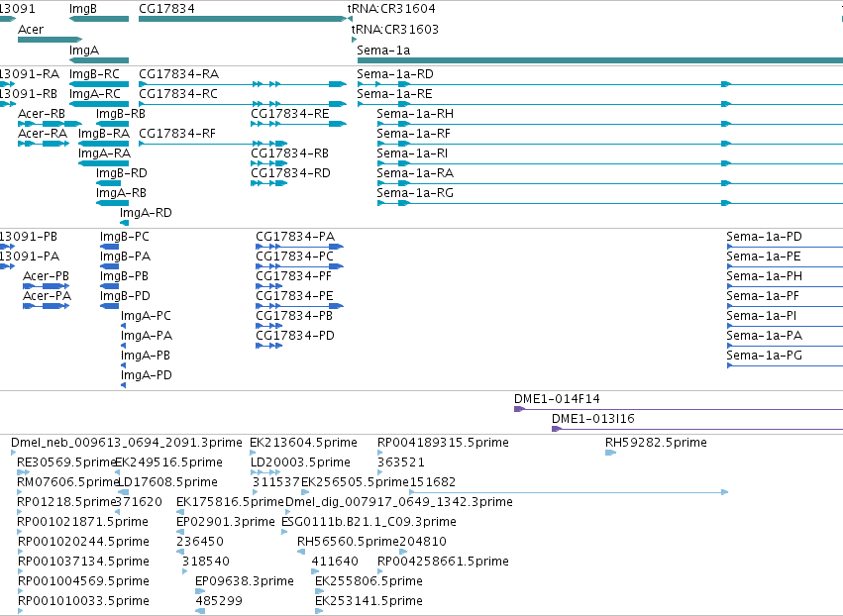Click the CG17834-RA transcript label
The width and height of the screenshot is (843, 616).
pyautogui.click(x=179, y=73)
